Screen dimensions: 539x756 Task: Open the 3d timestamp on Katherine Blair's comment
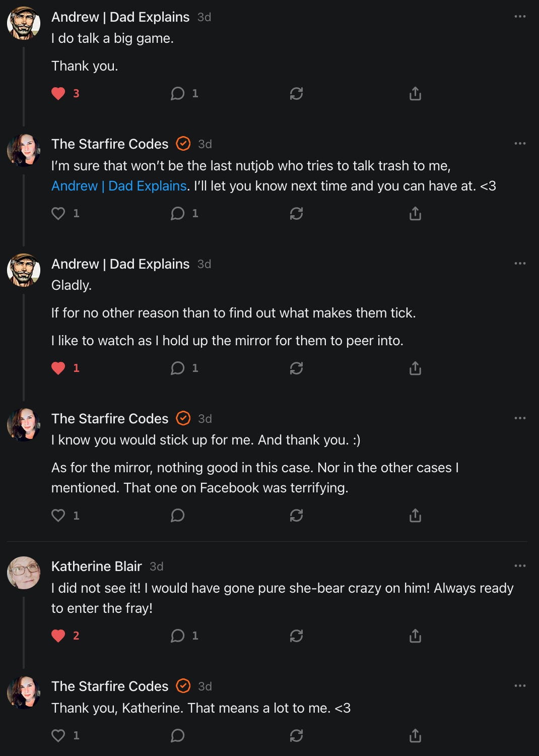coord(157,566)
